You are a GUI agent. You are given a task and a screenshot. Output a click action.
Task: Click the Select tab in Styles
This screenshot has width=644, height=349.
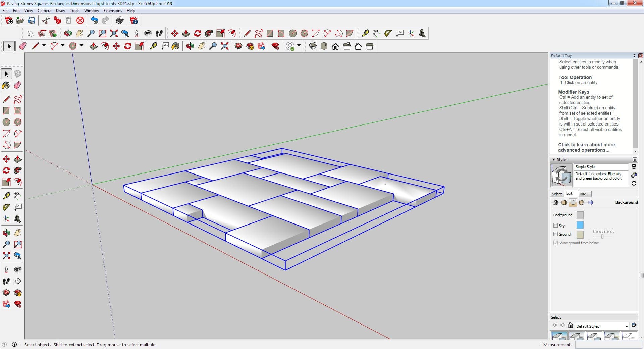pos(557,194)
